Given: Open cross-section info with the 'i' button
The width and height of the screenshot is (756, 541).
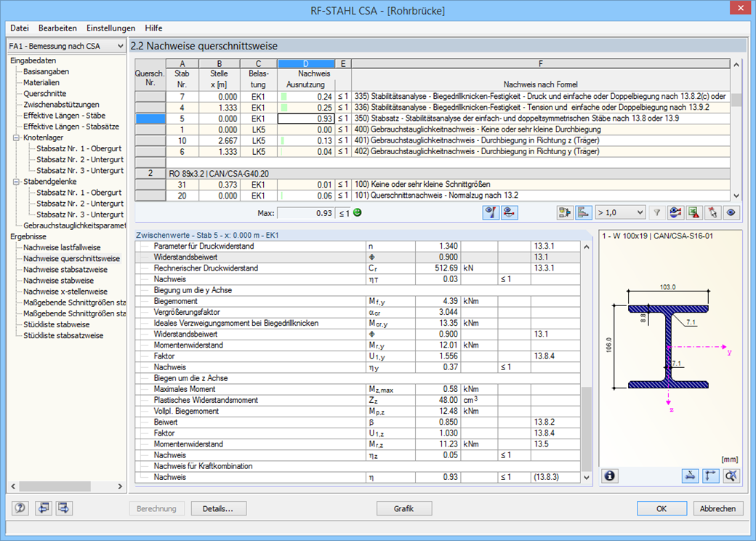Looking at the screenshot, I should coord(609,476).
